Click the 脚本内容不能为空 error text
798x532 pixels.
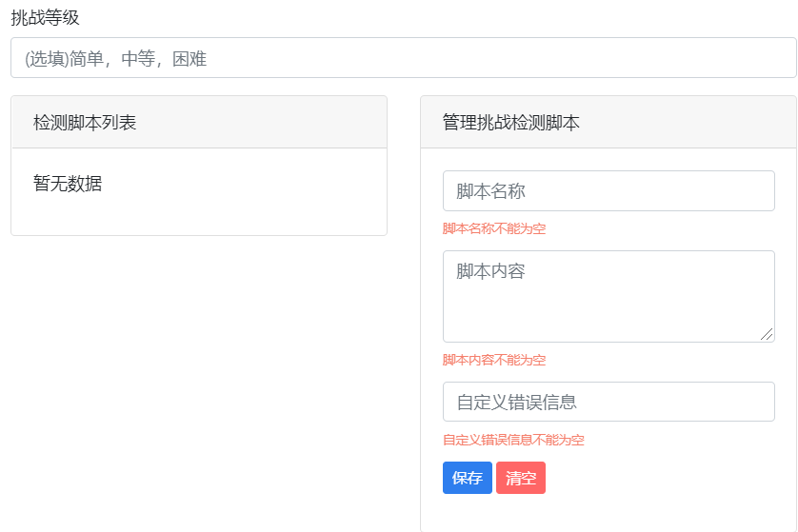[494, 361]
